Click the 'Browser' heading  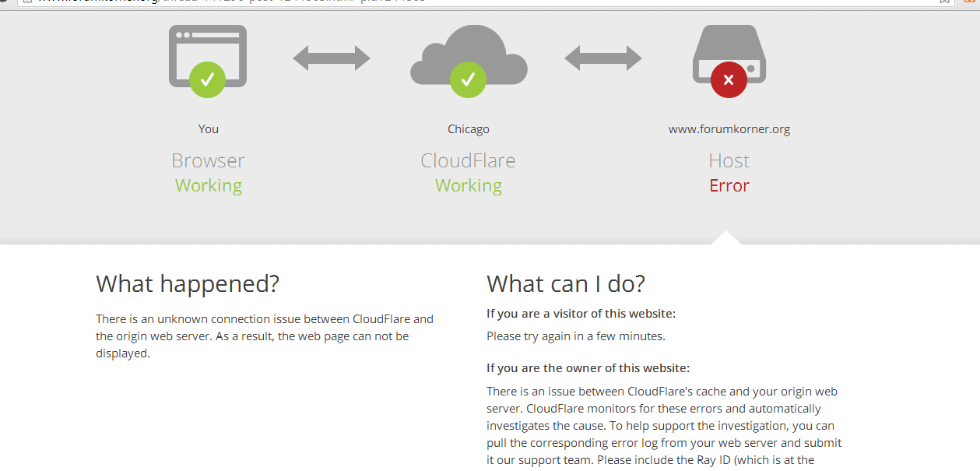[208, 160]
